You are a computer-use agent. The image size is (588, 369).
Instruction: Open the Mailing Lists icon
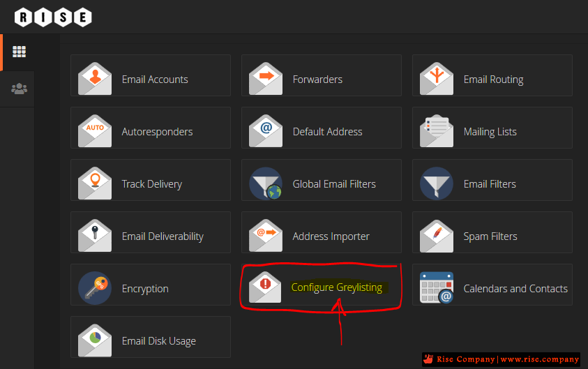coord(437,131)
